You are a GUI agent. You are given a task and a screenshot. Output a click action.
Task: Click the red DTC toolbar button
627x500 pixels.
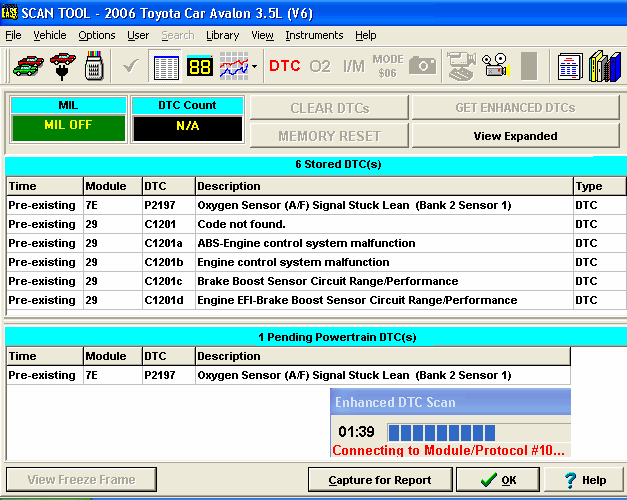285,67
